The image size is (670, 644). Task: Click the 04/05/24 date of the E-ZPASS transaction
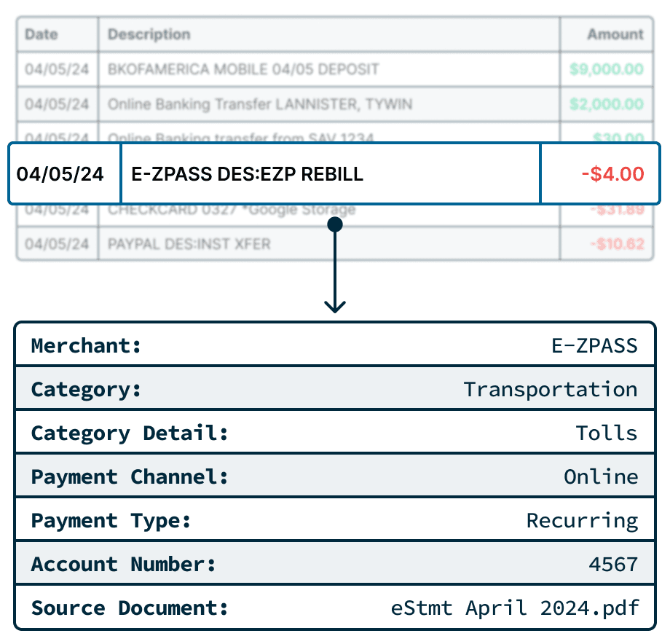tap(64, 173)
